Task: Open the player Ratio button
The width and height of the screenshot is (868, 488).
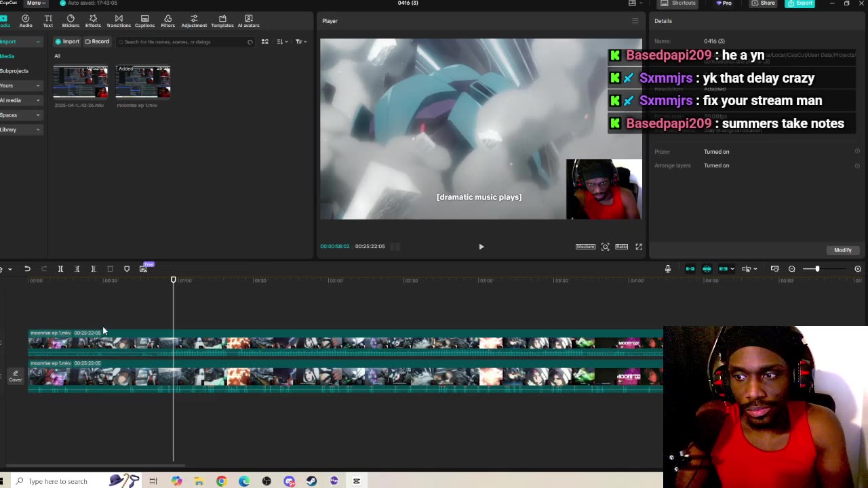Action: [x=621, y=247]
